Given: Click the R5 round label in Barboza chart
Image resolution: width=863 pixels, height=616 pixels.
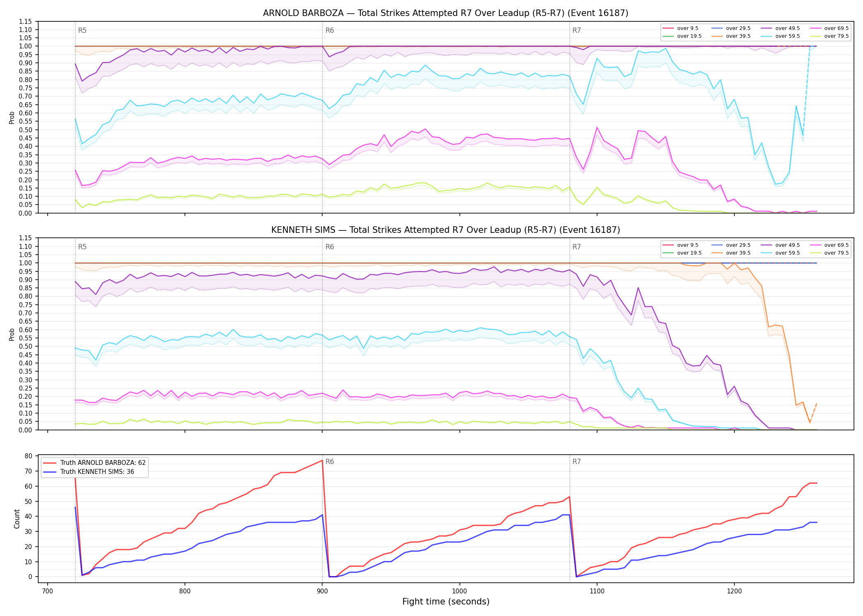Looking at the screenshot, I should (82, 30).
